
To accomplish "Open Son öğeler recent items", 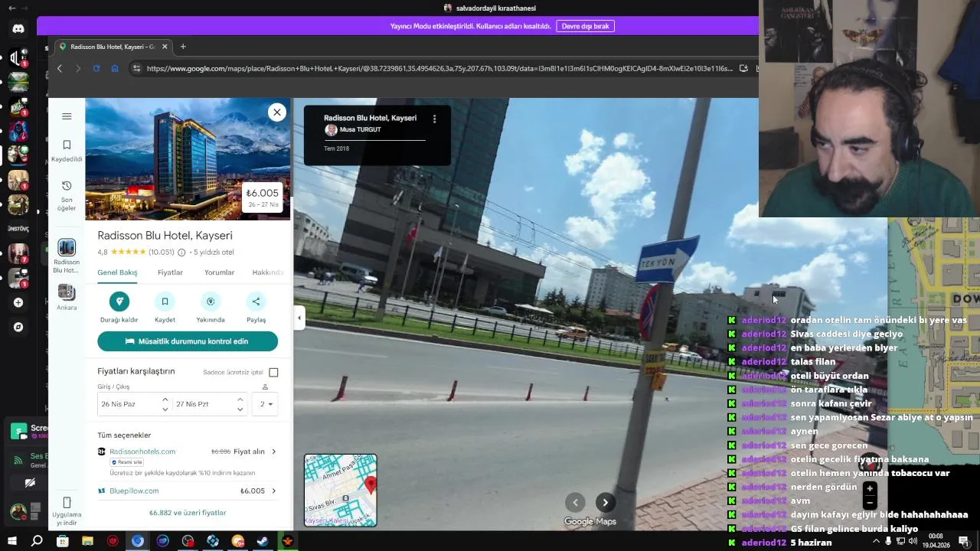I will click(67, 196).
